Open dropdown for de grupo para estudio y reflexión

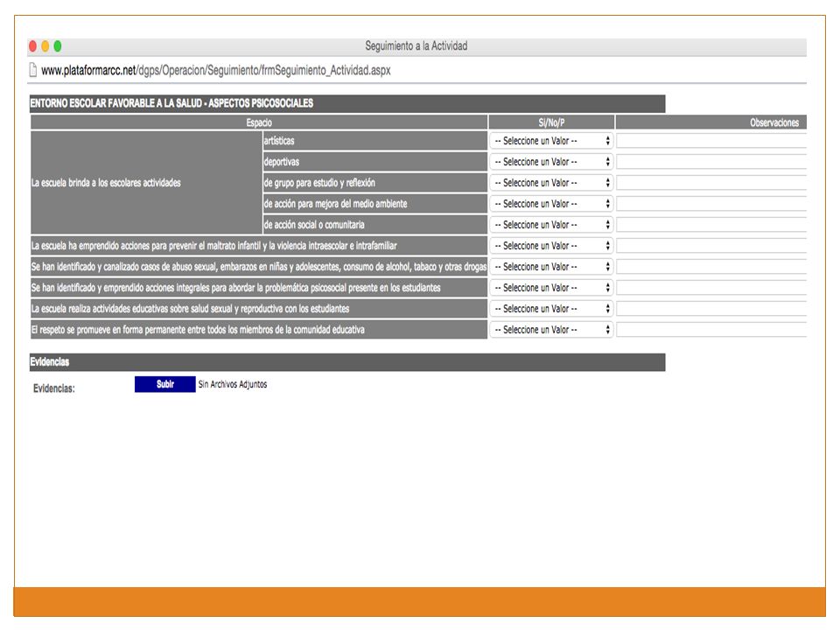551,183
